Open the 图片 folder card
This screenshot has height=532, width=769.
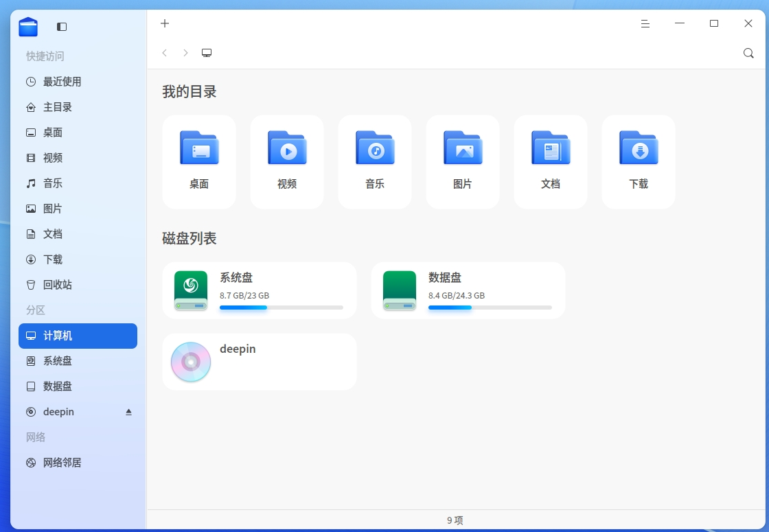tap(463, 162)
